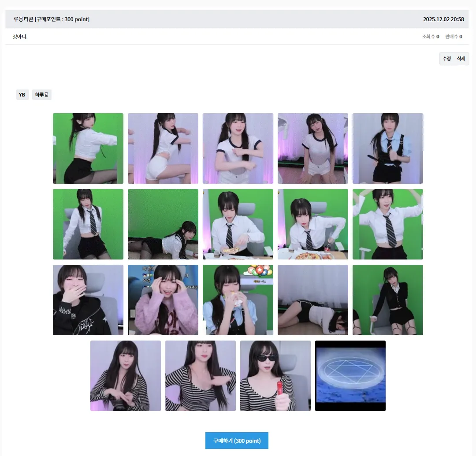This screenshot has height=456, width=476.
Task: Open the sunglasses and red lipstick thumbnail
Action: point(275,375)
